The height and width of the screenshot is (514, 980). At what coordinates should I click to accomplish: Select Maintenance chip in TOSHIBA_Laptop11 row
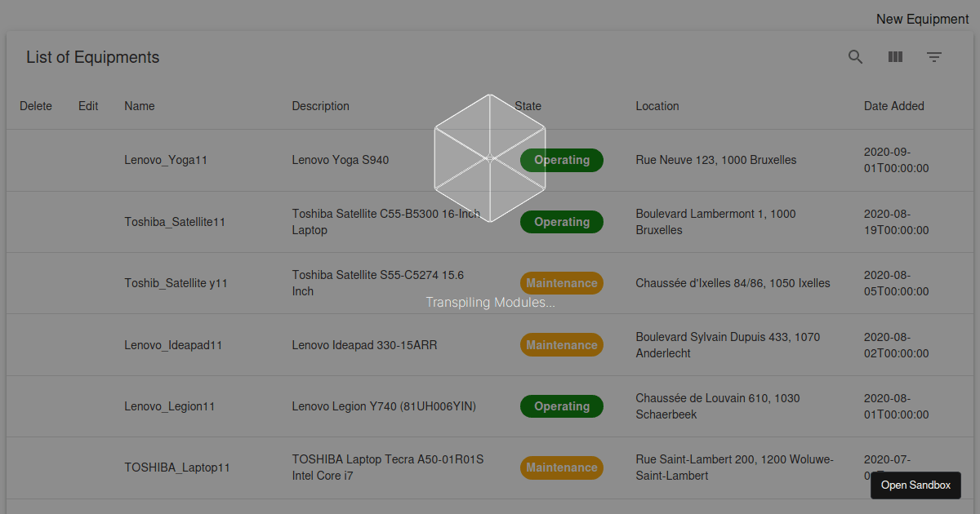562,467
